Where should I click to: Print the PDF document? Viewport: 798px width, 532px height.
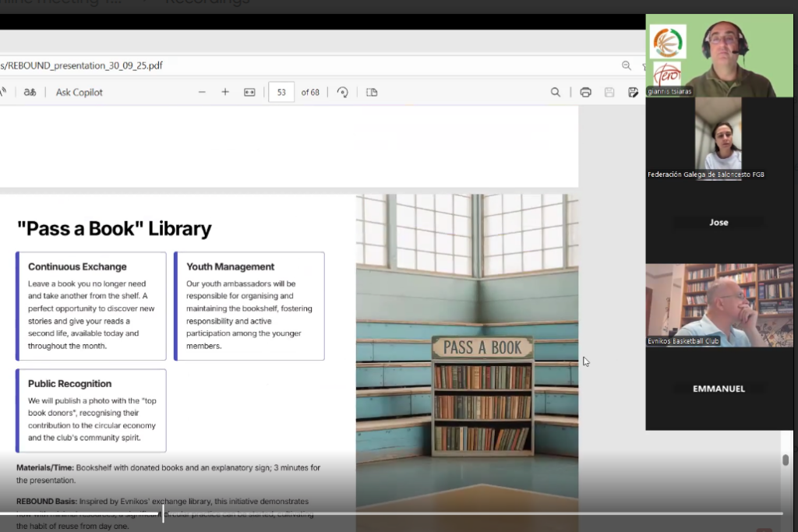coord(585,92)
